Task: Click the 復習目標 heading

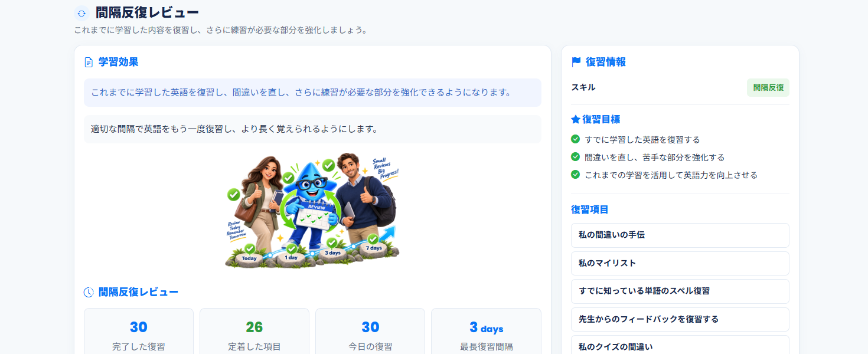Action: (601, 119)
